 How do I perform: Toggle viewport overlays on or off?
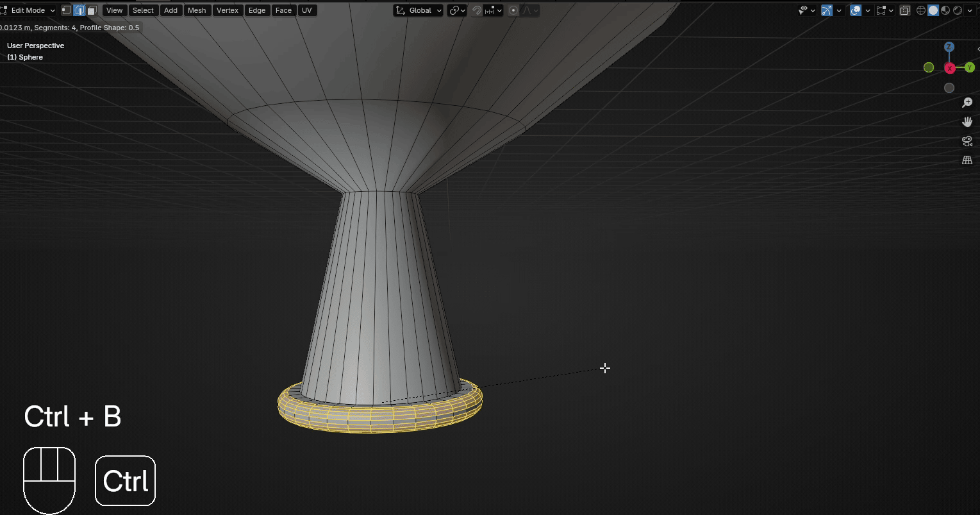[855, 10]
